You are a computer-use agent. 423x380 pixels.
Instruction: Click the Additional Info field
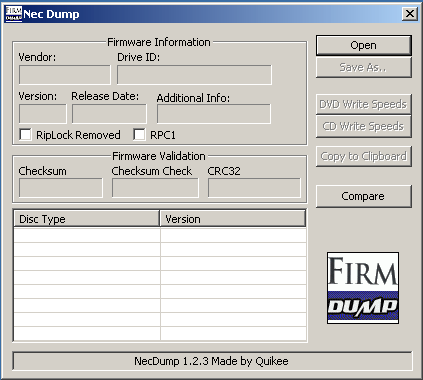click(214, 114)
